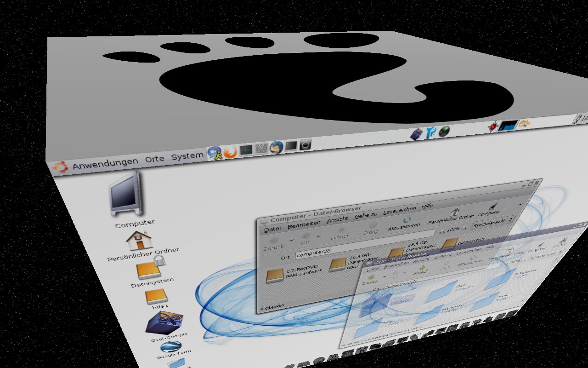Click the orange arrows tray icon
The width and height of the screenshot is (588, 368).
click(525, 123)
